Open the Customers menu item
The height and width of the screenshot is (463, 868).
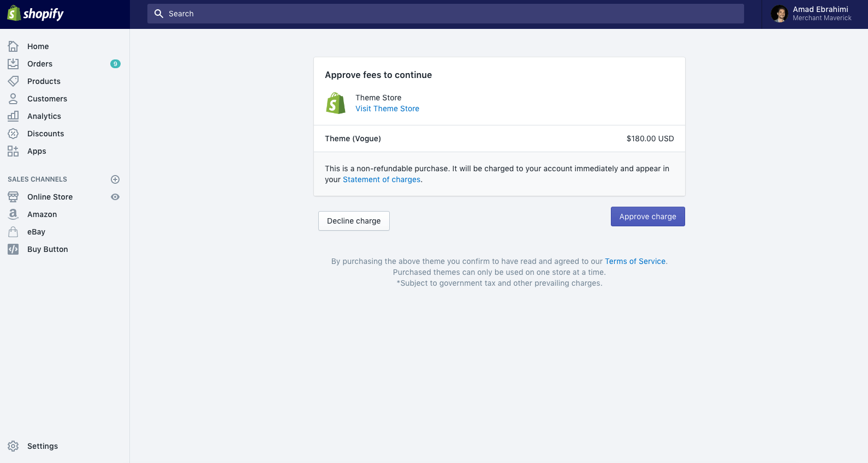(x=47, y=99)
